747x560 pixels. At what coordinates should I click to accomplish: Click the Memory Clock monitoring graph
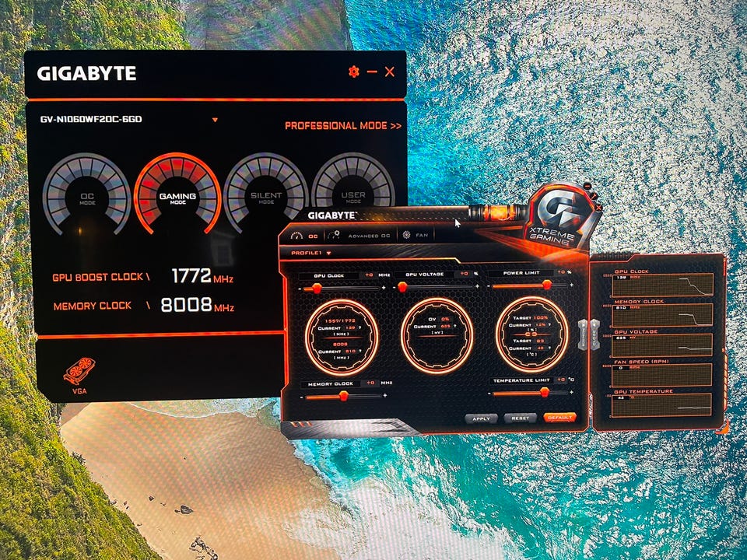663,315
